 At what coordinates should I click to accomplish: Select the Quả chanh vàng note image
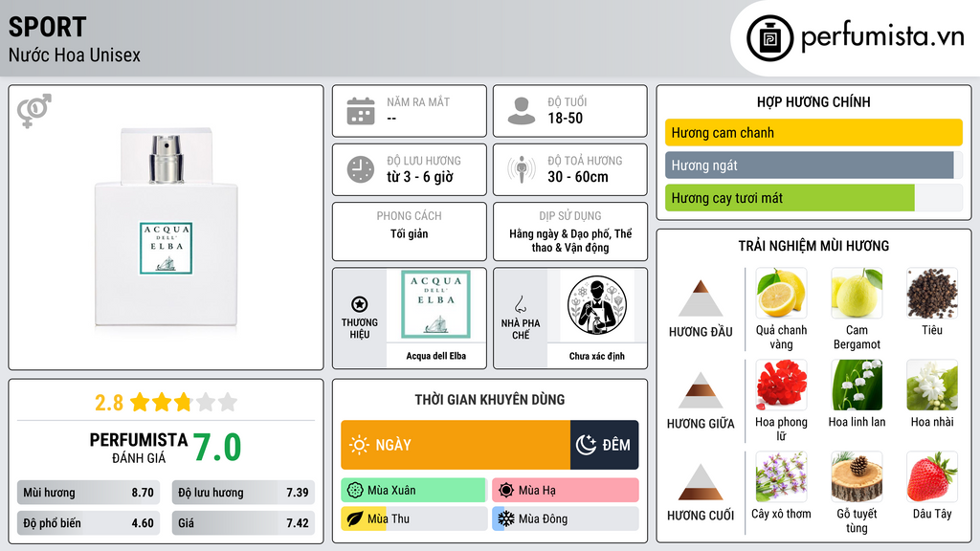click(x=781, y=293)
